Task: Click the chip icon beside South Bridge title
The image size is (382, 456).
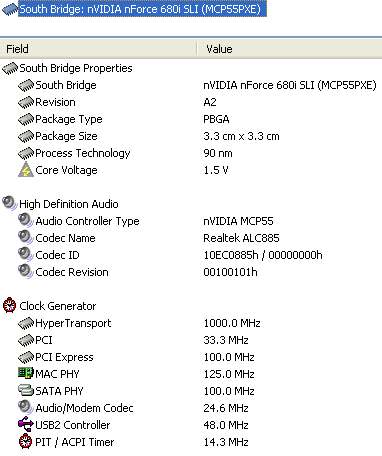Action: pos(10,9)
